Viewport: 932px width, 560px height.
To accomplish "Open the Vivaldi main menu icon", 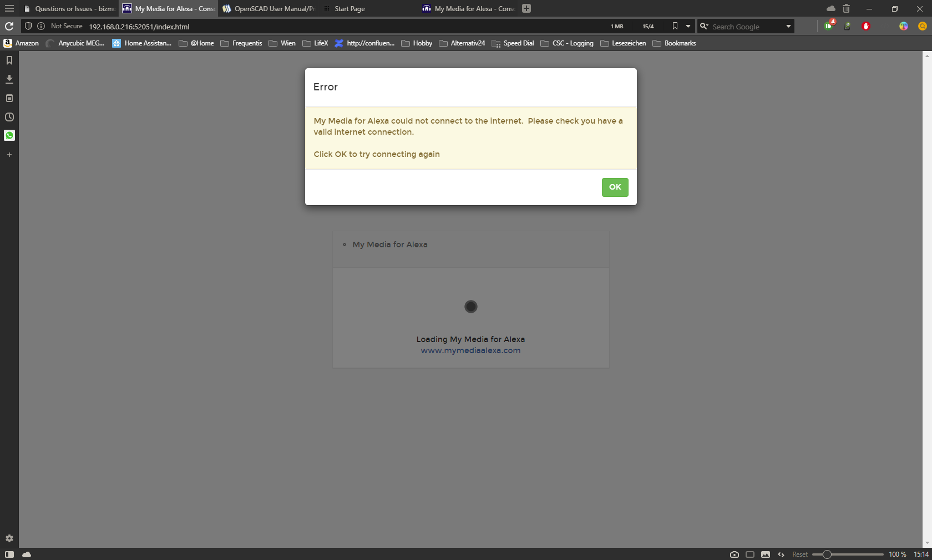I will pyautogui.click(x=9, y=8).
